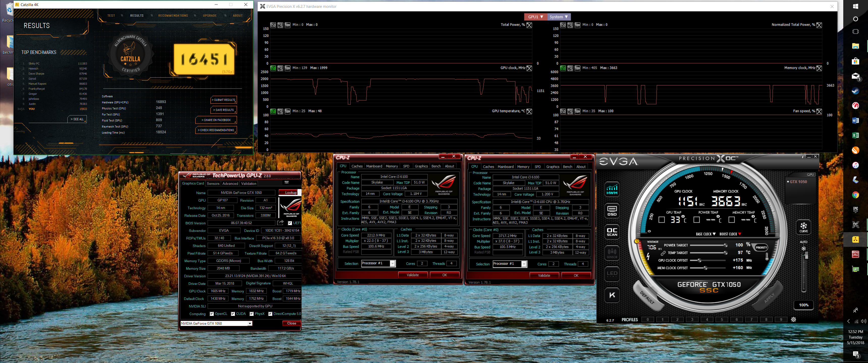The image size is (868, 363).
Task: Remove the Normalized Total Power graph
Action: click(819, 25)
